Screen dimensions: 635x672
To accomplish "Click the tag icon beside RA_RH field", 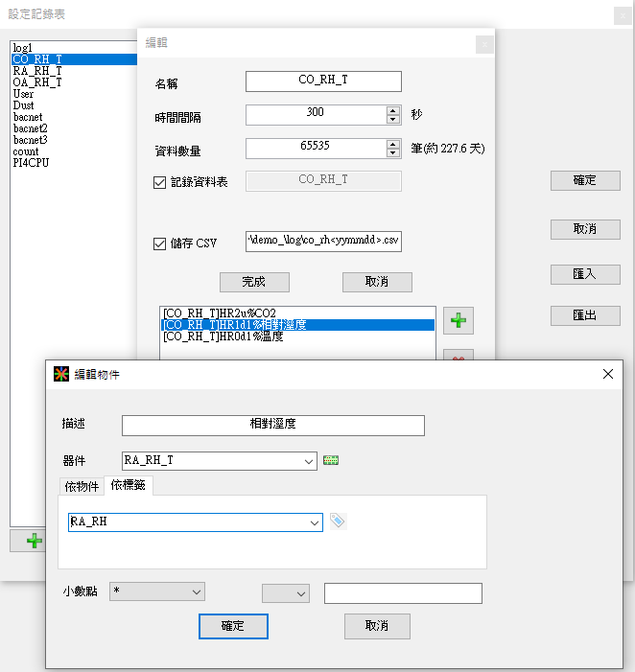I will click(x=338, y=521).
